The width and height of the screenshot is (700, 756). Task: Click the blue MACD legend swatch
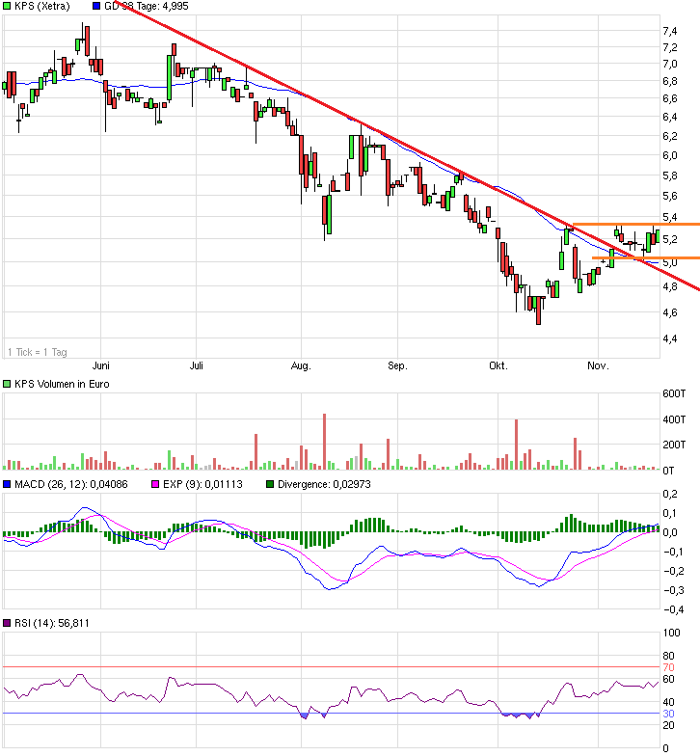(x=7, y=484)
